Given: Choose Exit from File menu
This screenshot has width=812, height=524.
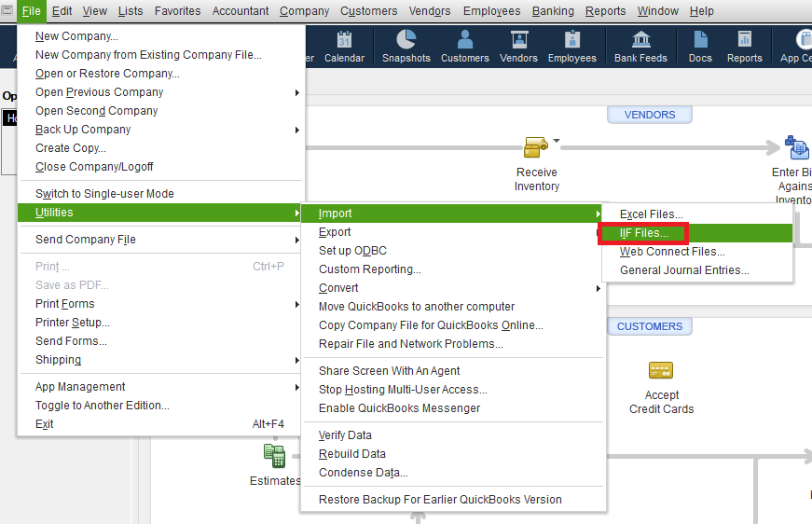Looking at the screenshot, I should (x=161, y=423).
